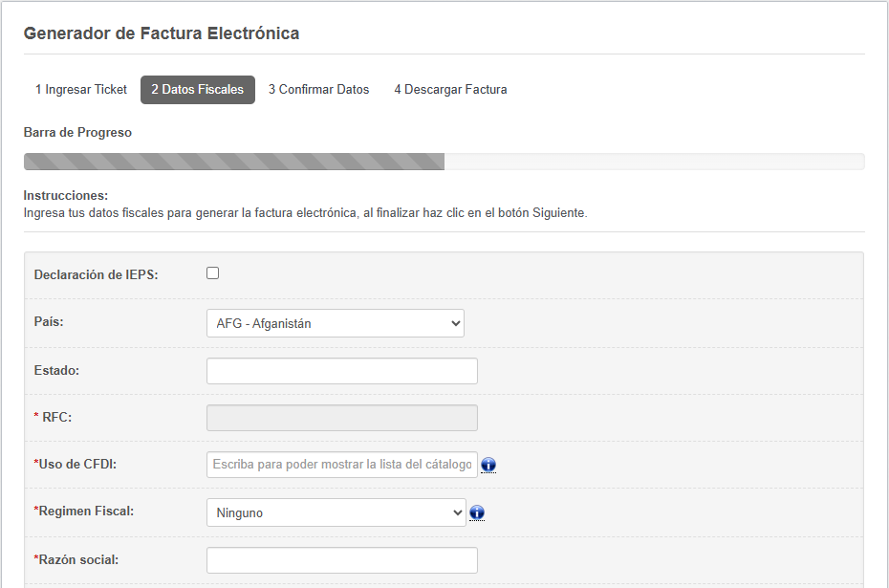Focus the Uso de CFDI search field
Viewport: 889px width, 588px height.
point(342,465)
